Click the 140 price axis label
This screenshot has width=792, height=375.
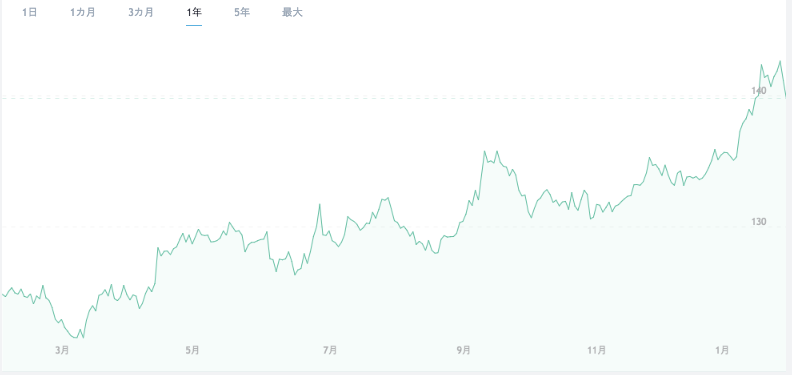point(759,90)
